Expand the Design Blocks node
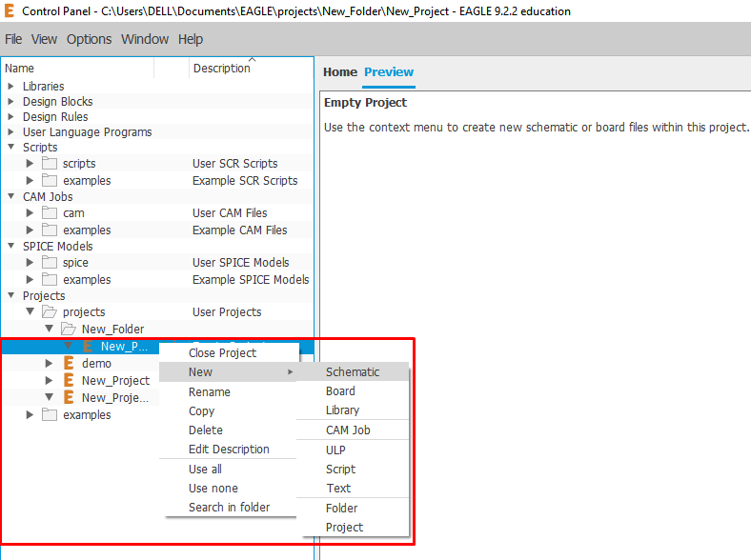Viewport: 751px width, 560px height. 11,102
